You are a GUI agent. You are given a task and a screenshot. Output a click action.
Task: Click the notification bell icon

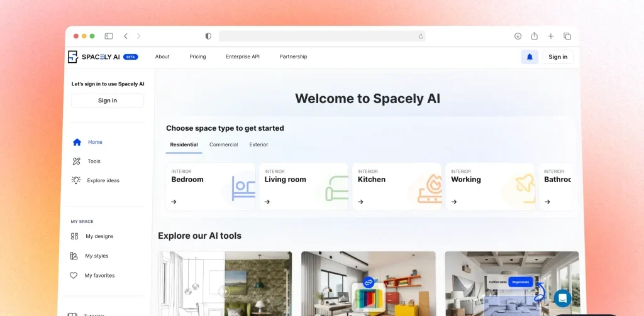(530, 57)
